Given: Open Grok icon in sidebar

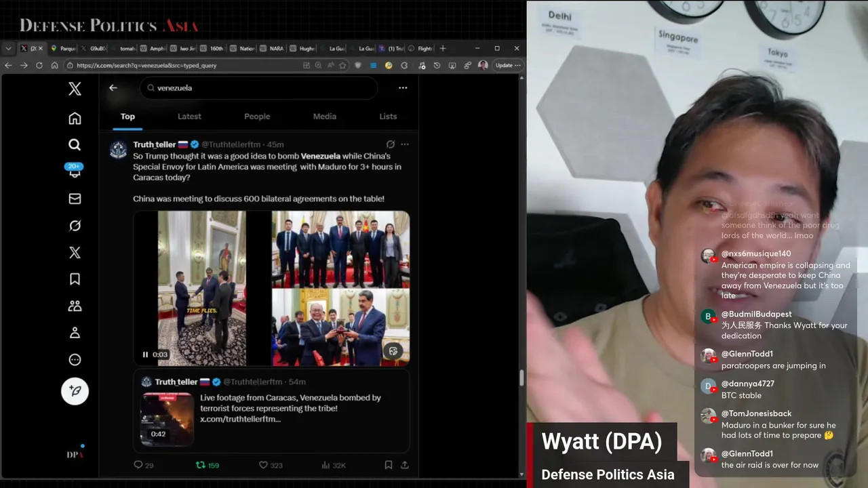Looking at the screenshot, I should click(75, 226).
